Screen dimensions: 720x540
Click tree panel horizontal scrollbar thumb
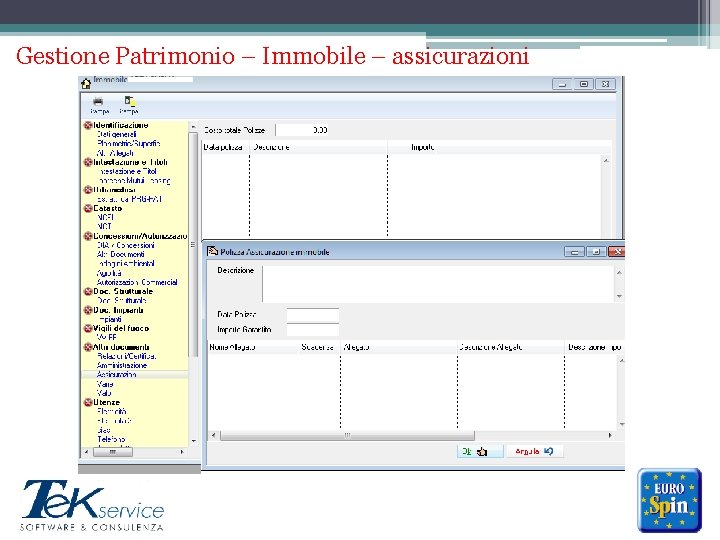(x=113, y=452)
